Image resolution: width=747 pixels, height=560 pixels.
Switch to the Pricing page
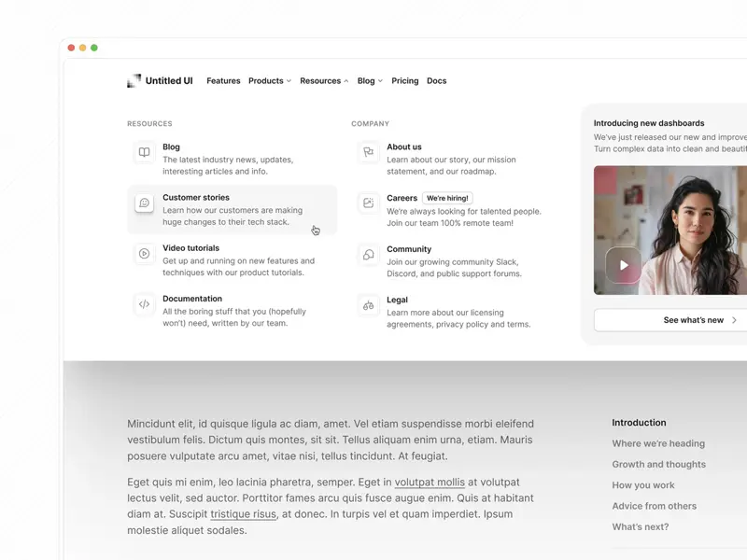point(405,80)
